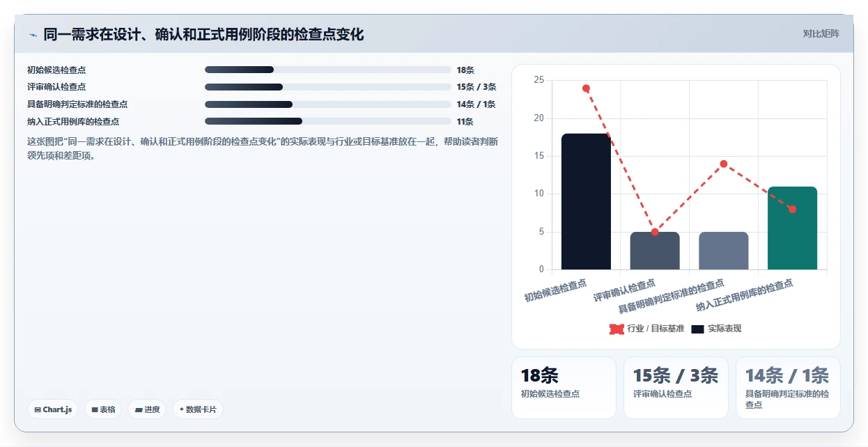Click the 评审确认检查点 row label in list
Image resolution: width=868 pixels, height=447 pixels.
(56, 87)
